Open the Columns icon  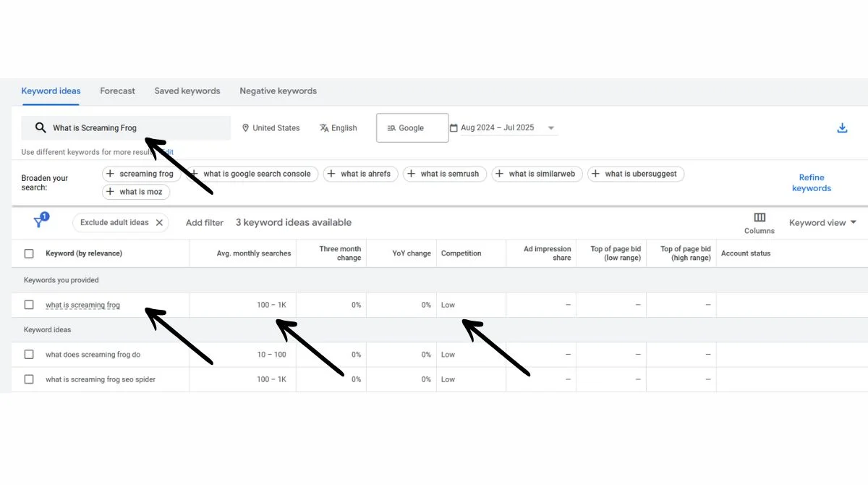click(x=759, y=217)
